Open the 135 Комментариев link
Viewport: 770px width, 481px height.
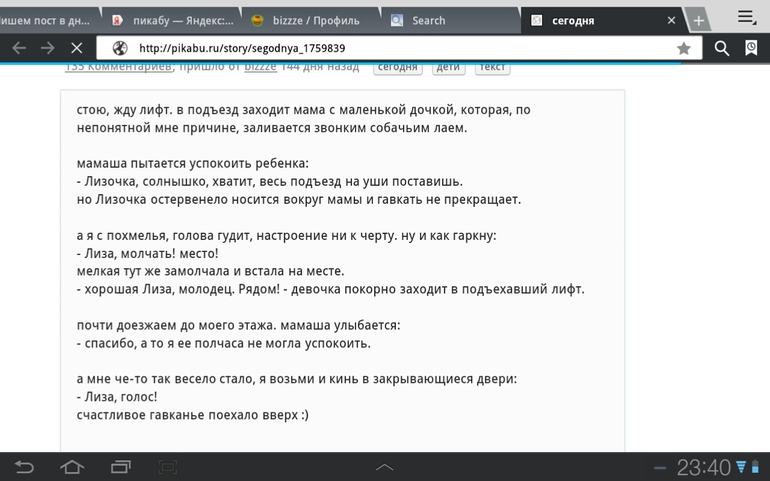pyautogui.click(x=118, y=67)
